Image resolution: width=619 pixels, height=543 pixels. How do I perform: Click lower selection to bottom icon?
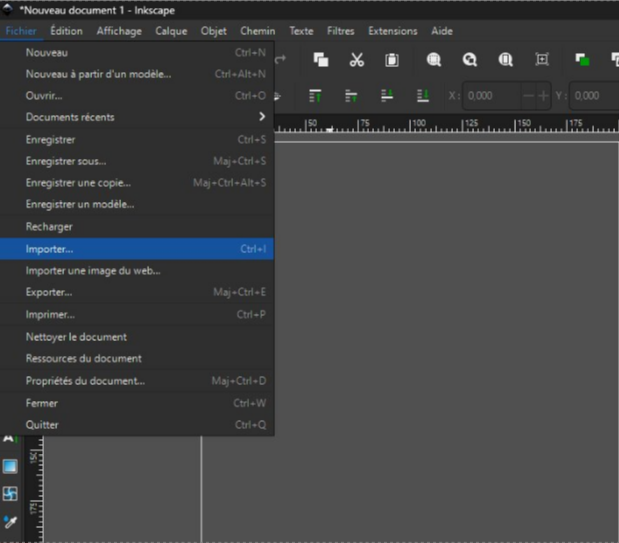point(423,96)
